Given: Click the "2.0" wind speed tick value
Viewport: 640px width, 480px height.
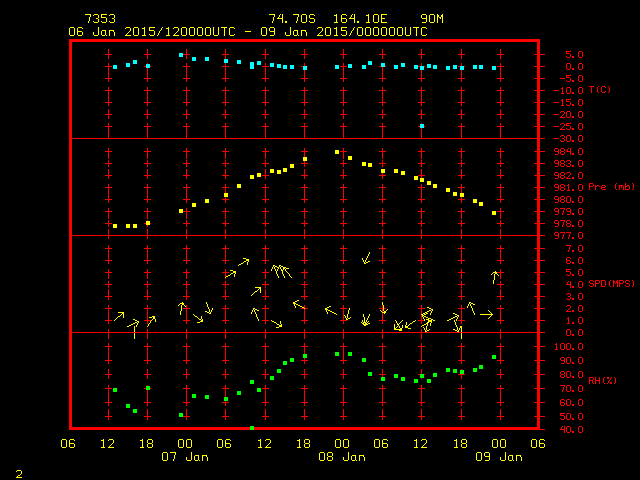Looking at the screenshot, I should click(574, 309).
